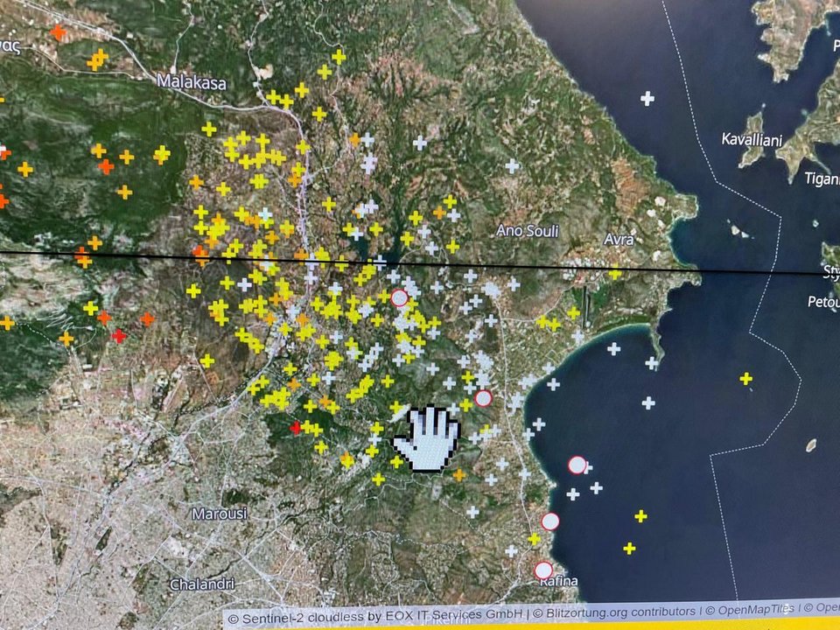The width and height of the screenshot is (840, 630).
Task: Click the Malakasa town label
Action: pyautogui.click(x=191, y=82)
